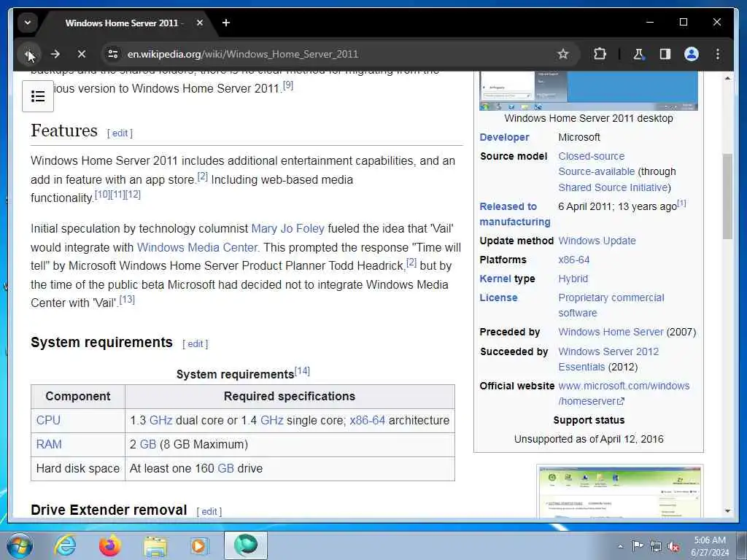747x560 pixels.
Task: Open the Chrome Labs flask icon
Action: pyautogui.click(x=638, y=54)
